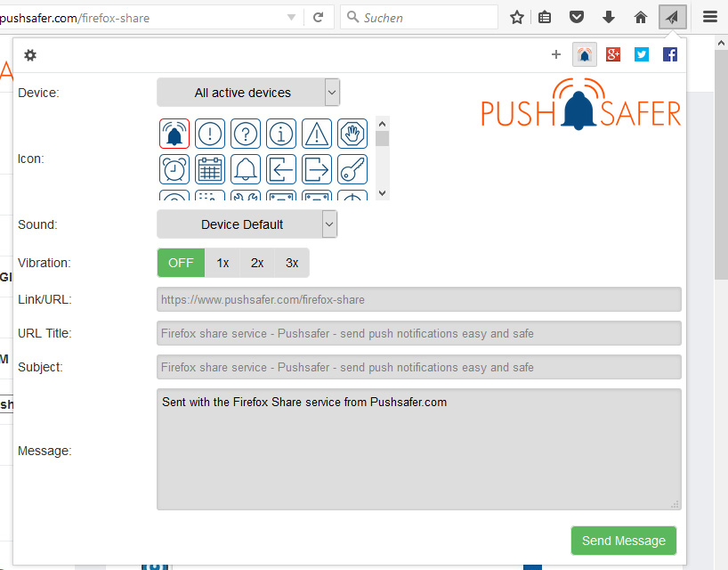Image resolution: width=728 pixels, height=570 pixels.
Task: Select the info circle icon
Action: (x=281, y=134)
